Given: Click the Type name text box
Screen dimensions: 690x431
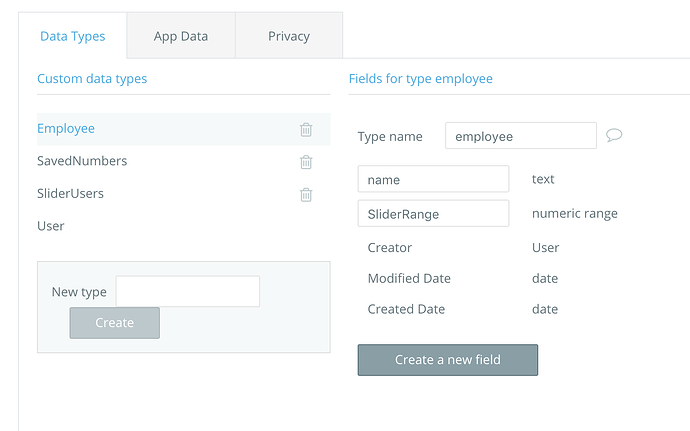Looking at the screenshot, I should [x=520, y=136].
